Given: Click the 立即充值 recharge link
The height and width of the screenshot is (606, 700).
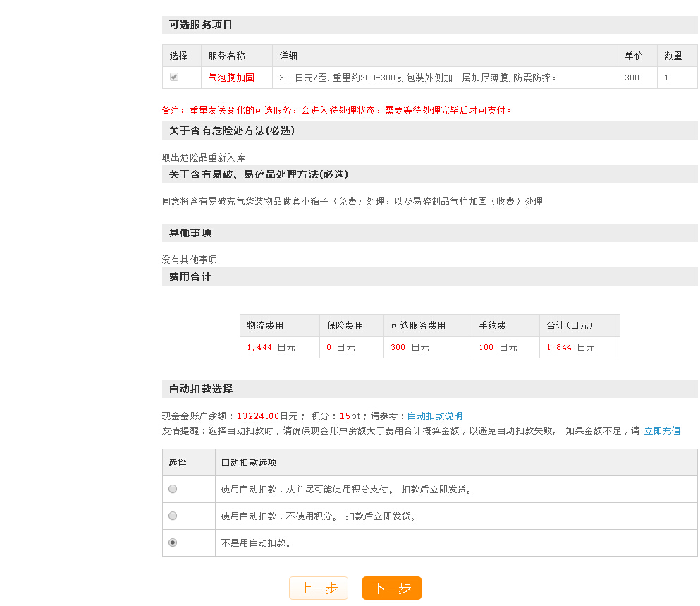Looking at the screenshot, I should coord(663,430).
